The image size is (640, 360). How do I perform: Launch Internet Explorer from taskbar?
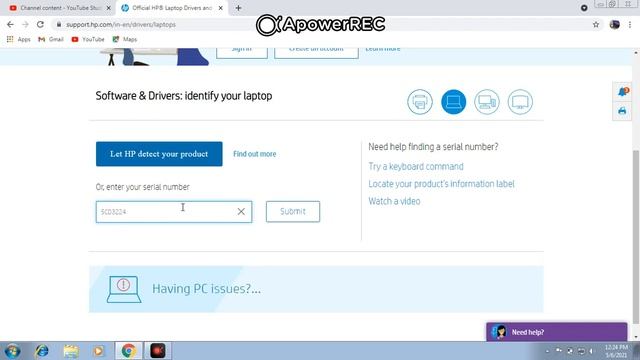pos(42,351)
